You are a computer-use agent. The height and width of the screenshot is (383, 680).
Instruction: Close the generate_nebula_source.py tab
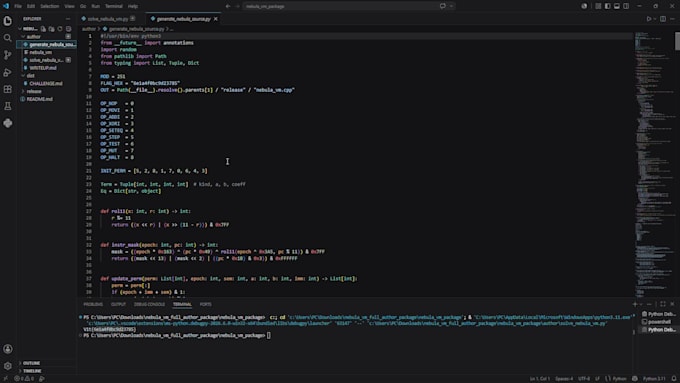216,19
